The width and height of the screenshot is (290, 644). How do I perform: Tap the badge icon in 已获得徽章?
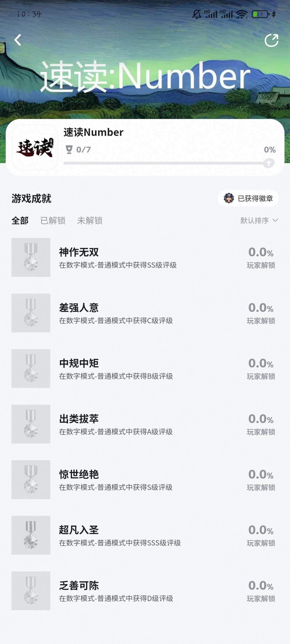(x=229, y=198)
